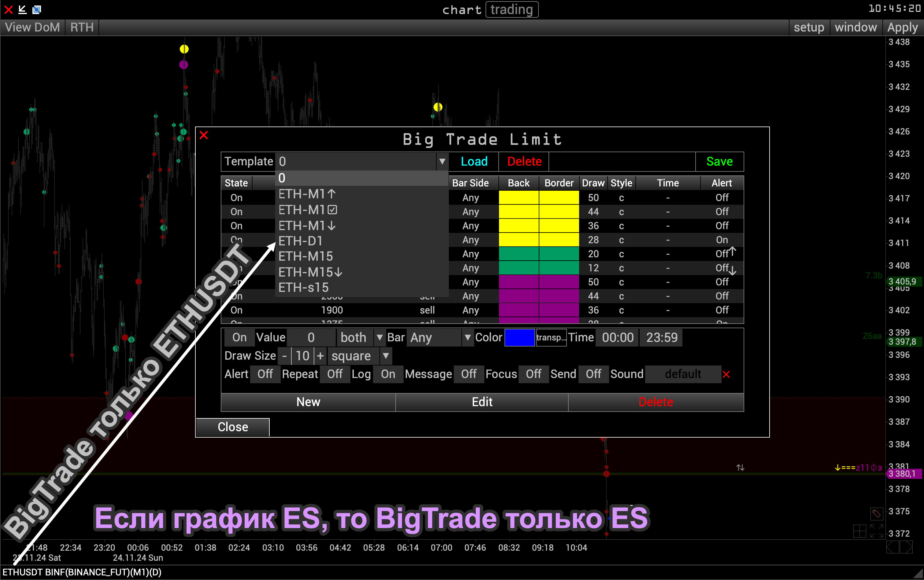924x580 pixels.
Task: Increase Draw Size with the plus button
Action: 320,356
